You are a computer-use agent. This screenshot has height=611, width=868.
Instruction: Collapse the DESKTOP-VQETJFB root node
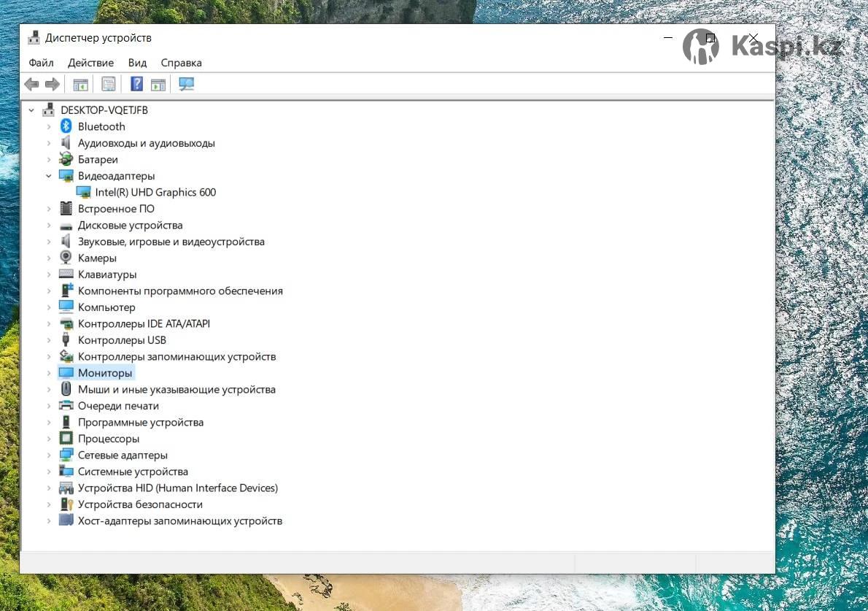coord(31,110)
